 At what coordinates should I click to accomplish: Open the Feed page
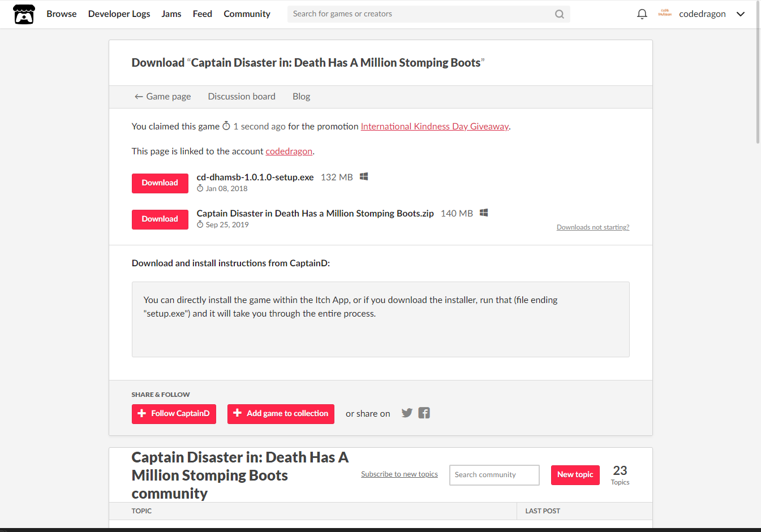tap(202, 14)
